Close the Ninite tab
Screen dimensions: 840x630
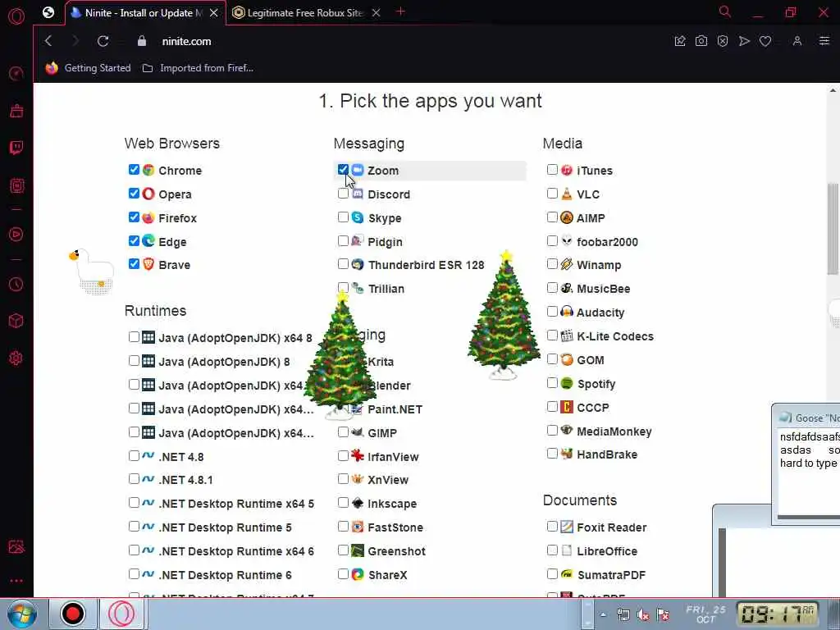[x=214, y=13]
